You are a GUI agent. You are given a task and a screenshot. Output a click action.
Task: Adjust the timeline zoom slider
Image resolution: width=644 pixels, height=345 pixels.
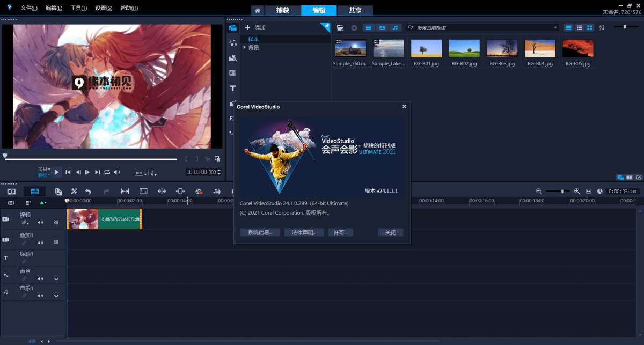point(558,192)
